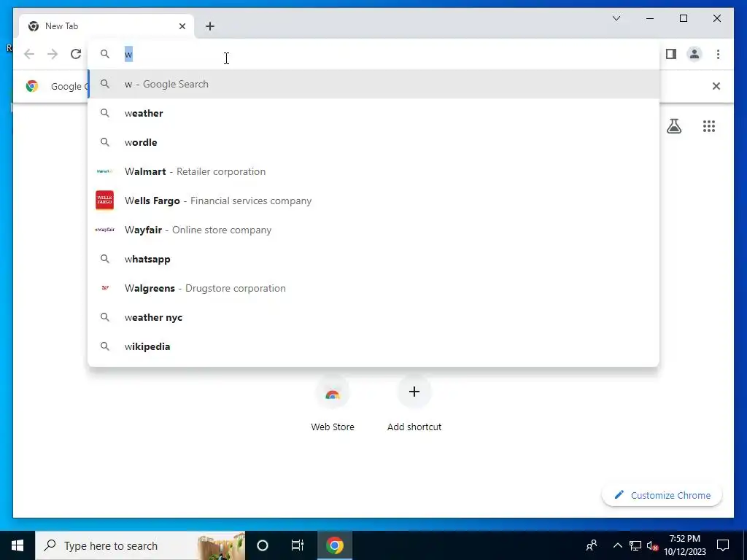
Task: Open the side panel icon
Action: pyautogui.click(x=671, y=54)
